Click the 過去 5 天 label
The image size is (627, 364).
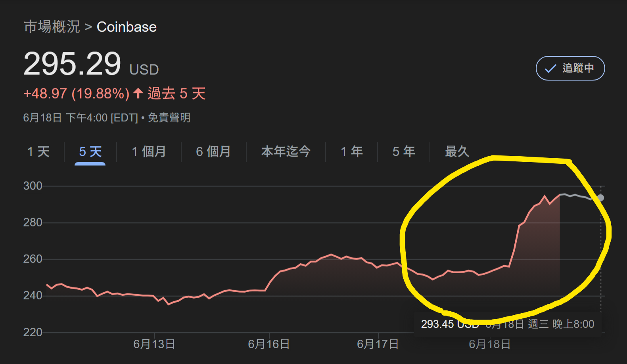176,94
